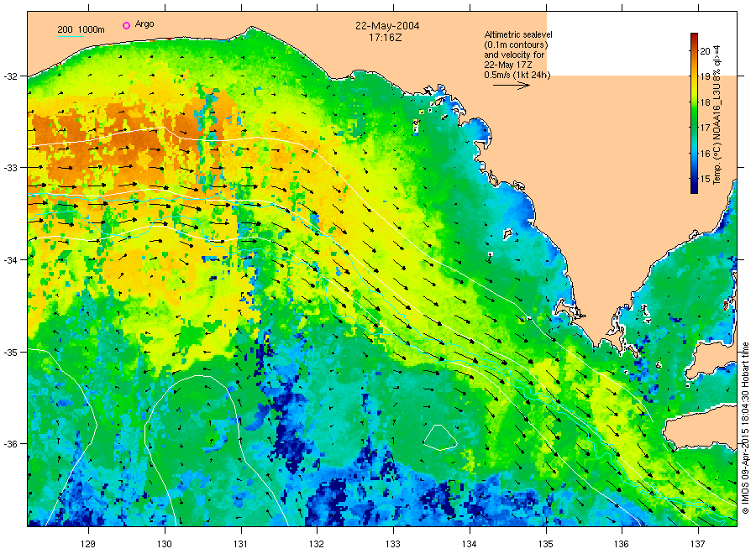Click the IMOS copyright timestamp text
Viewport: 756px width, 554px height.
click(744, 428)
